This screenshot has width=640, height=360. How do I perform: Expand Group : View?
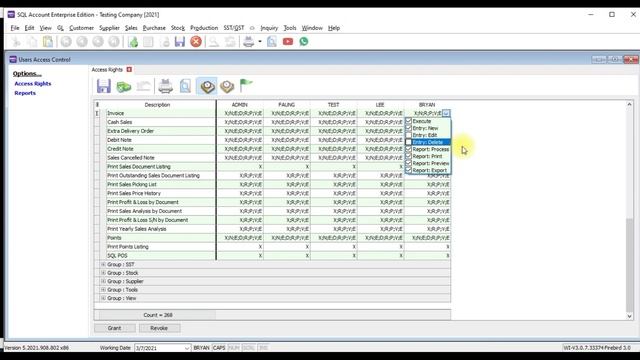coord(103,298)
